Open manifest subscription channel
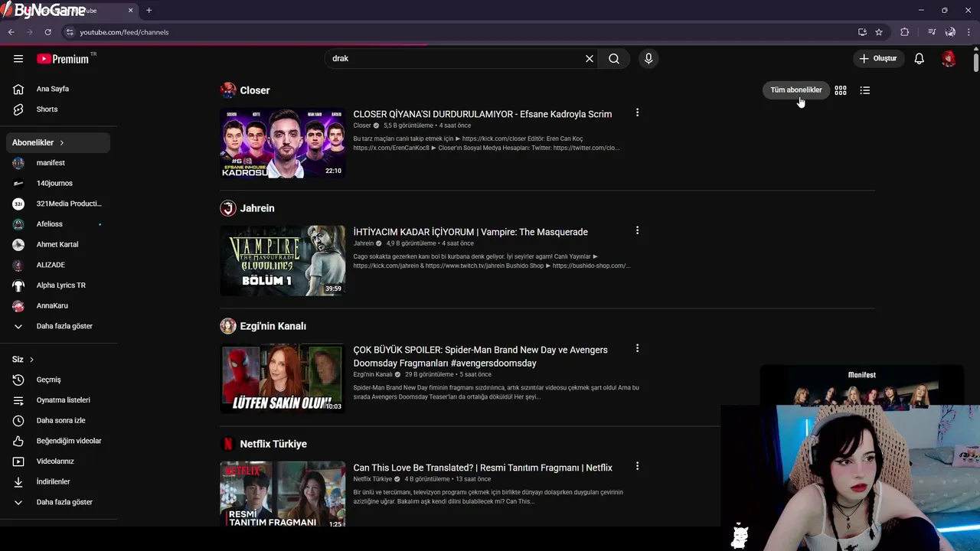 pos(58,162)
